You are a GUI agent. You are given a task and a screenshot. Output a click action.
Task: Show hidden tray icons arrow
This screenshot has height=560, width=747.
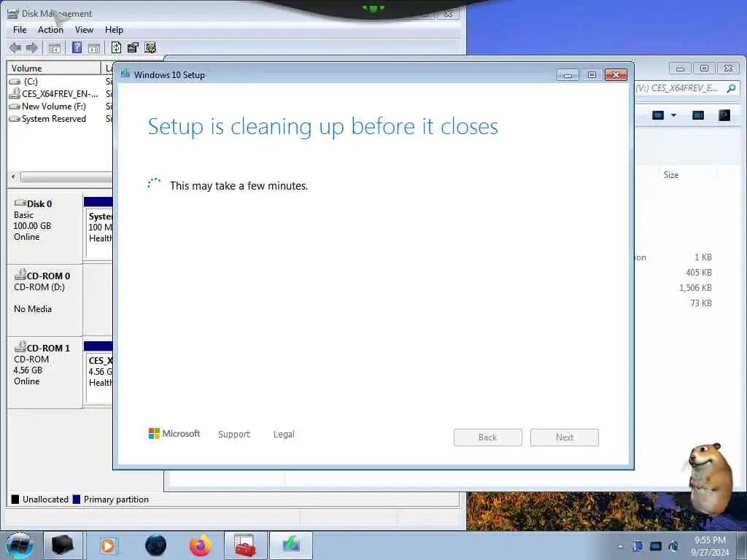620,546
